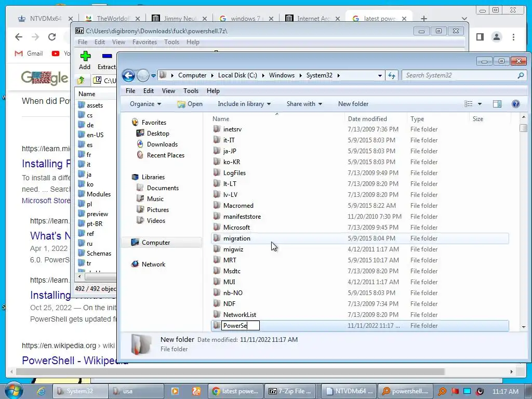Open Music library in navigation pane
532x399 pixels.
pos(155,199)
